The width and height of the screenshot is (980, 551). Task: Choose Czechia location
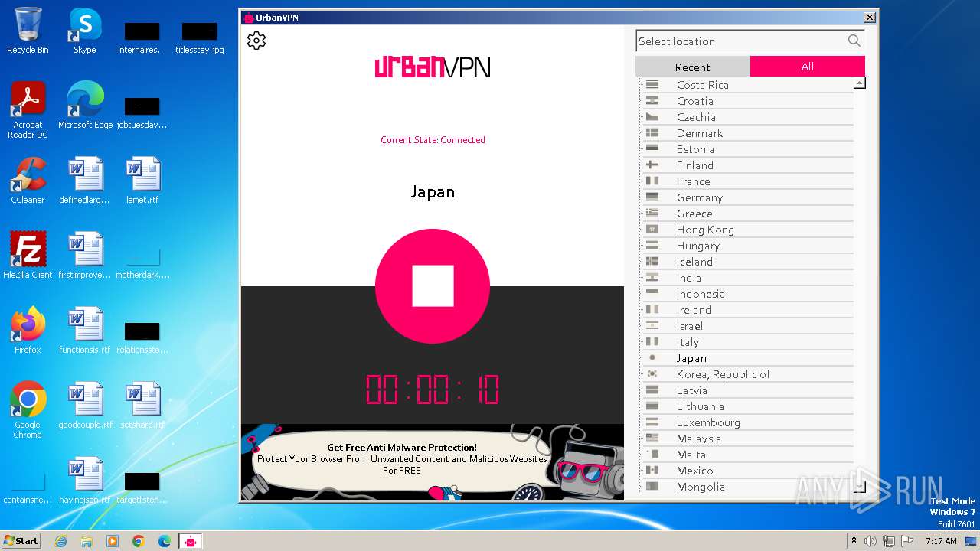(746, 117)
